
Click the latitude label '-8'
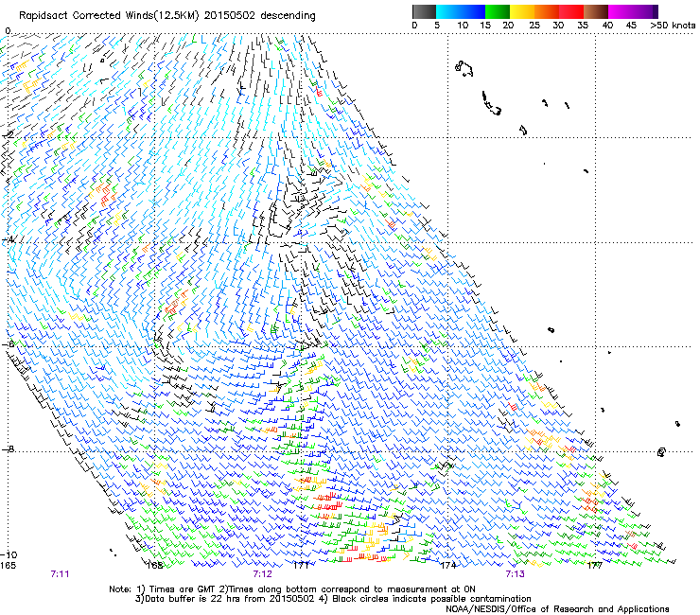8,448
